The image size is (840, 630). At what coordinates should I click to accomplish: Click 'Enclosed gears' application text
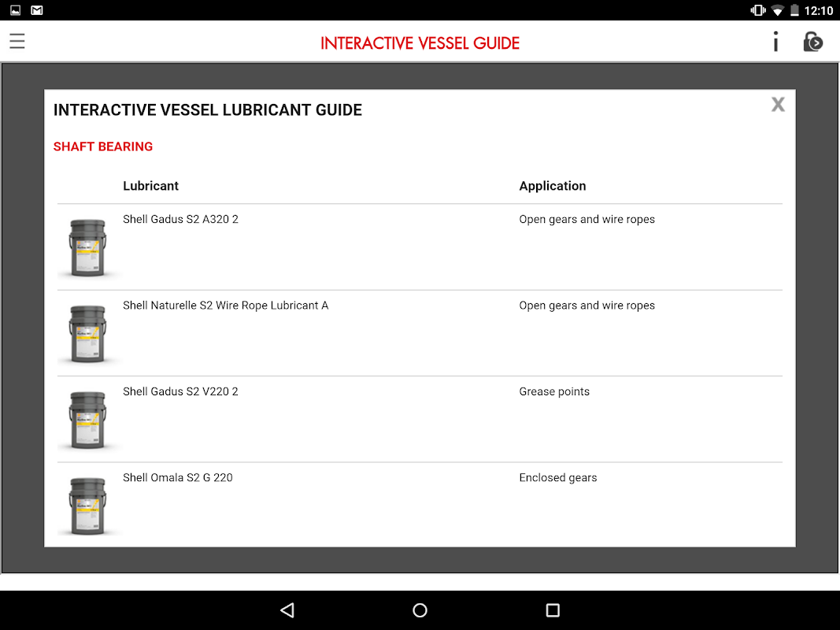tap(557, 478)
